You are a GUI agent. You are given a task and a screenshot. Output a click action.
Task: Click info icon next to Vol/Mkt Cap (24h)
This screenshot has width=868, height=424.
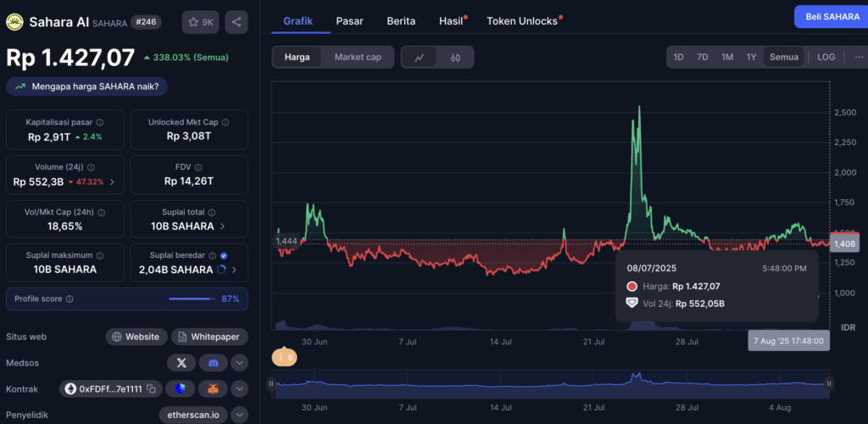(x=102, y=212)
